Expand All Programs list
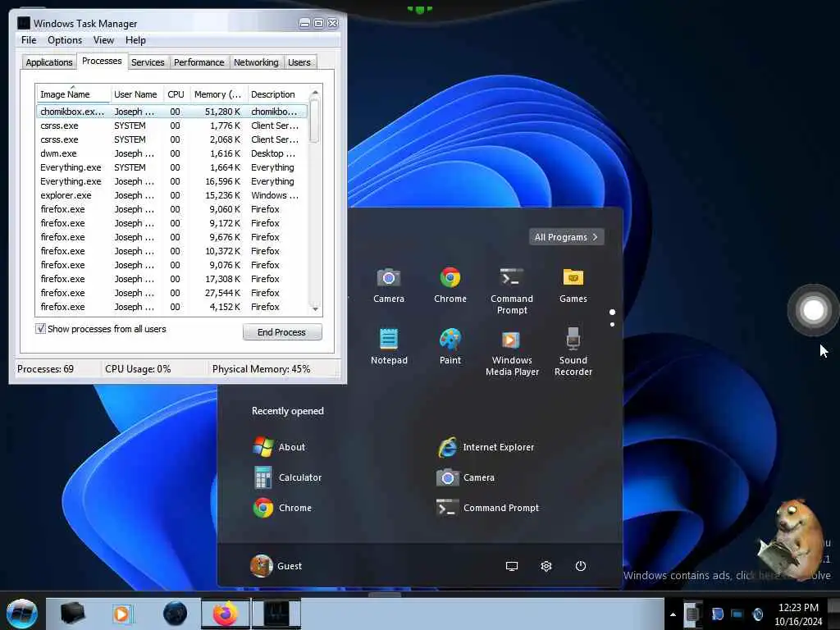This screenshot has width=840, height=630. pos(566,237)
